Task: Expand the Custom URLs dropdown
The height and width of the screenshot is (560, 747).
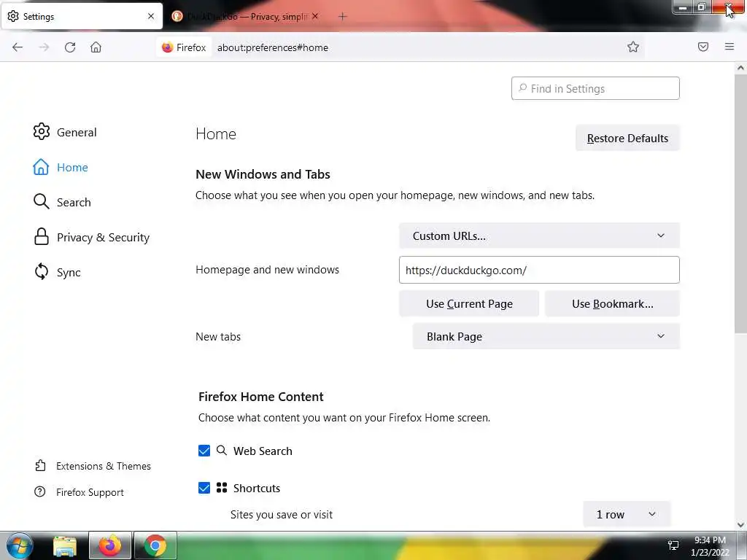Action: click(539, 236)
